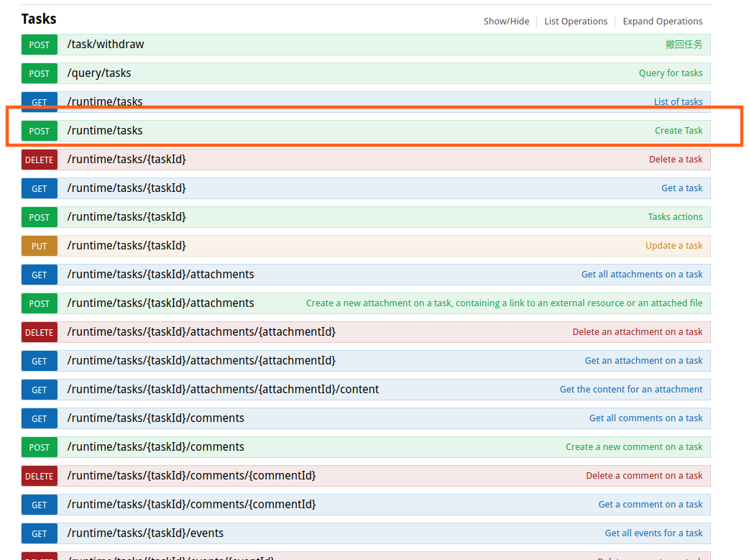
Task: Open Get a comment on a task
Action: pyautogui.click(x=650, y=504)
